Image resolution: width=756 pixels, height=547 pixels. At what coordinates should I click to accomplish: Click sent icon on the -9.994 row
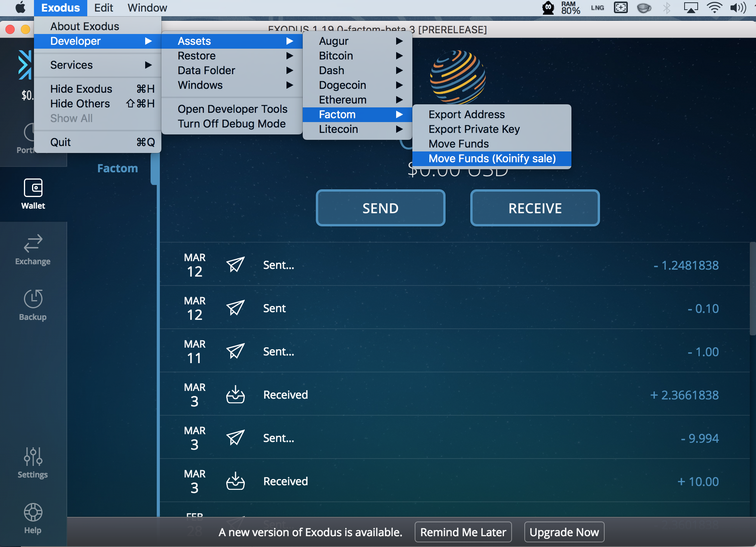click(x=235, y=438)
